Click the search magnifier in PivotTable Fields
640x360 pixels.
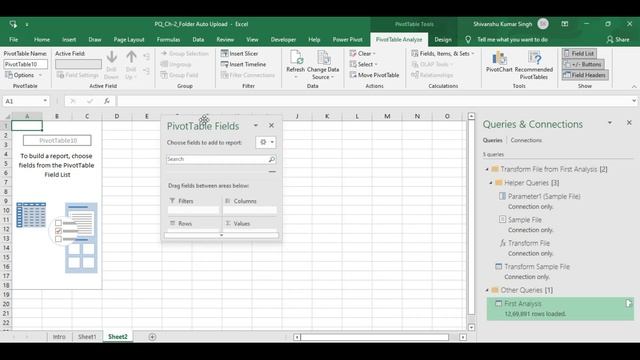(272, 159)
